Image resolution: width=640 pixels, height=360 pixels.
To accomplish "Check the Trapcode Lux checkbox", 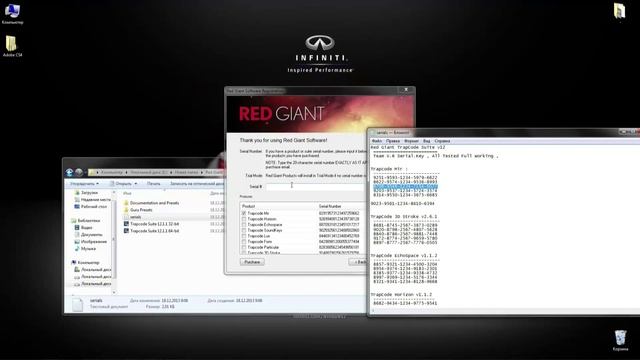I will tap(244, 236).
